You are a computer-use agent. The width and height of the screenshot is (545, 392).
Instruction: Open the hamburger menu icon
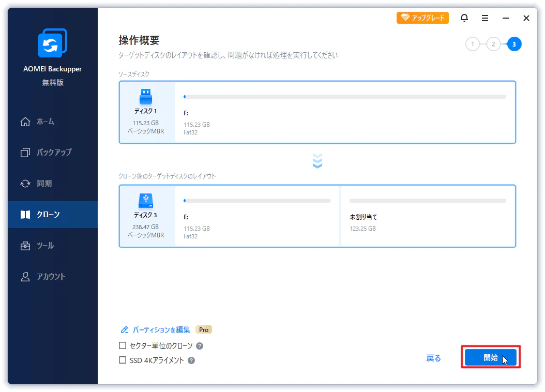coord(485,18)
